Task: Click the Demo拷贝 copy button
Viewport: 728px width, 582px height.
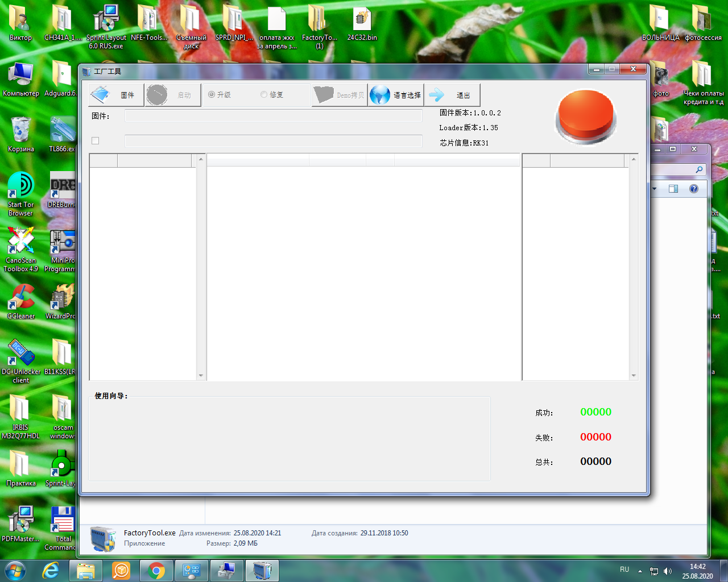Action: click(340, 95)
